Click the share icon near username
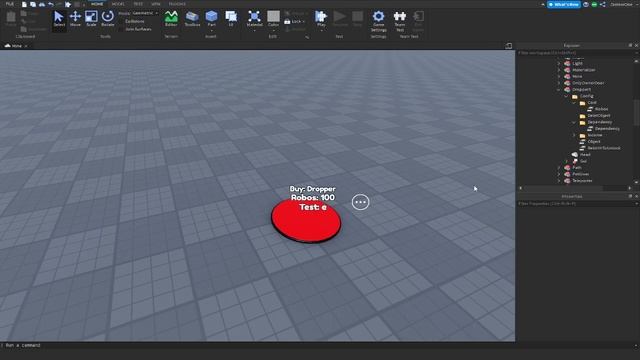The height and width of the screenshot is (360, 640). click(602, 4)
